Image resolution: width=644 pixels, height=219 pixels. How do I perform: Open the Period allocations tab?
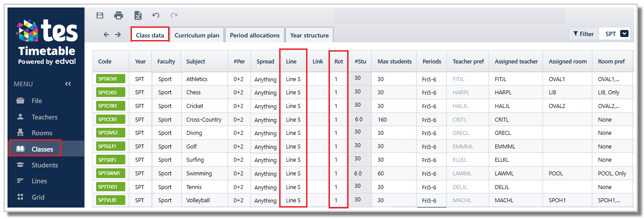click(255, 35)
